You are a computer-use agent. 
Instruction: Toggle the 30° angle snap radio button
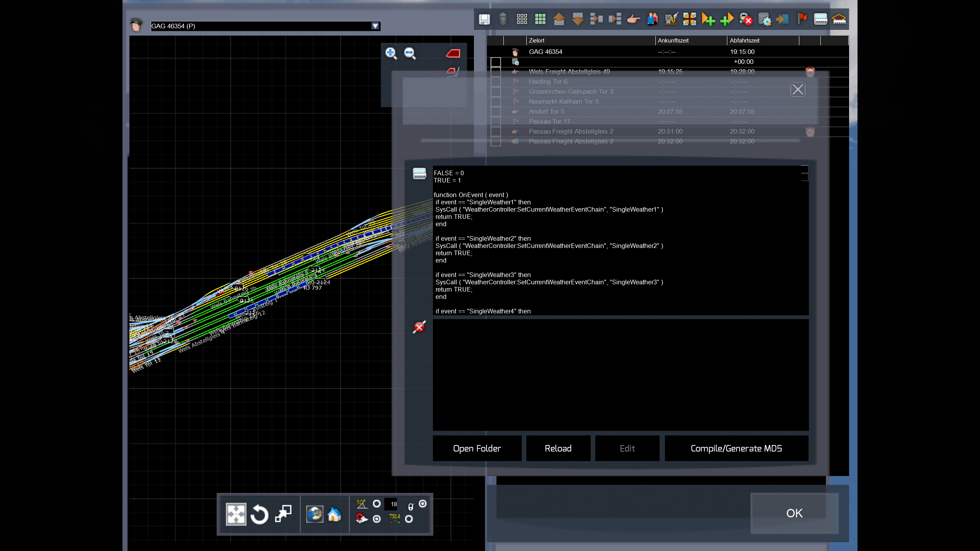(377, 504)
